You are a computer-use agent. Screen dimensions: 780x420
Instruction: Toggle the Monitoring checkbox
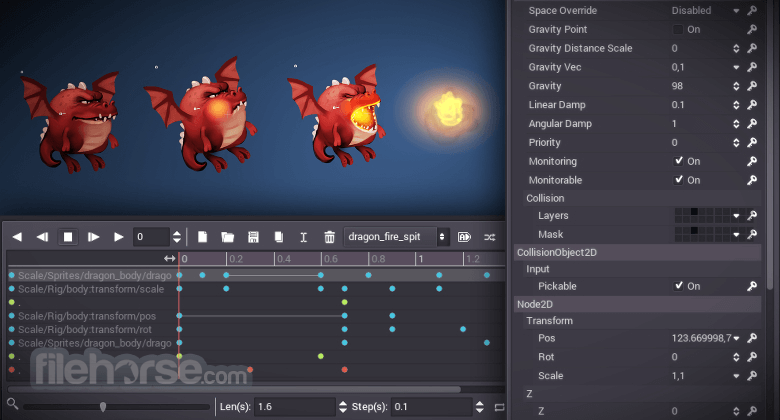679,161
